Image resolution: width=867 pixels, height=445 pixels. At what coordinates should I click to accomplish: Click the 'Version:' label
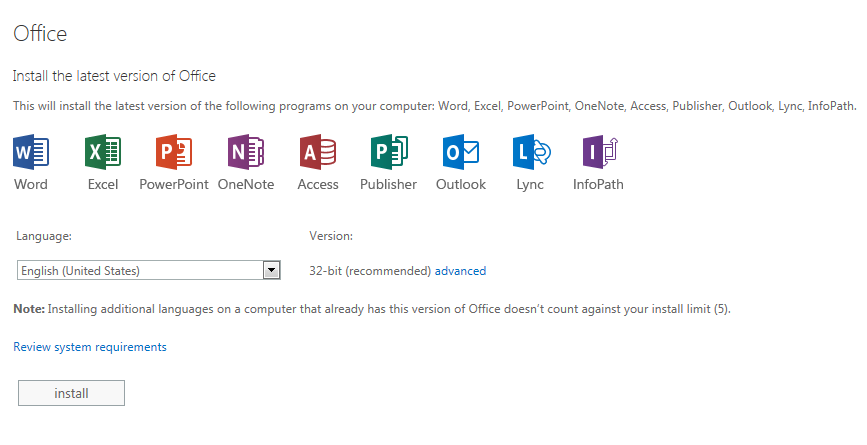(x=331, y=236)
